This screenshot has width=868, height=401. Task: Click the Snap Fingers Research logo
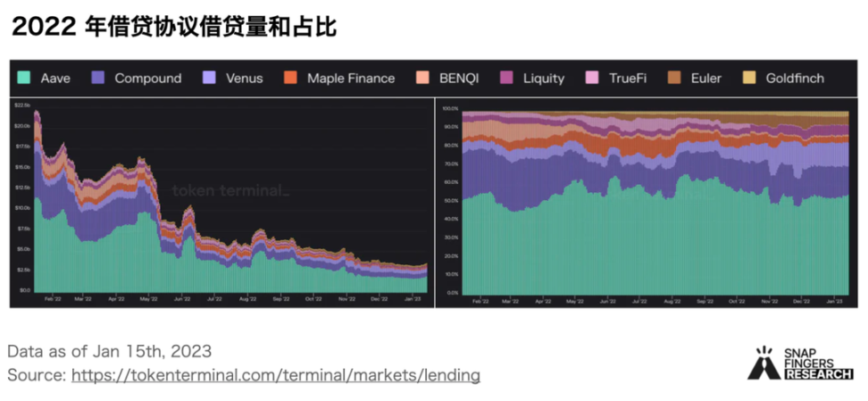[797, 363]
